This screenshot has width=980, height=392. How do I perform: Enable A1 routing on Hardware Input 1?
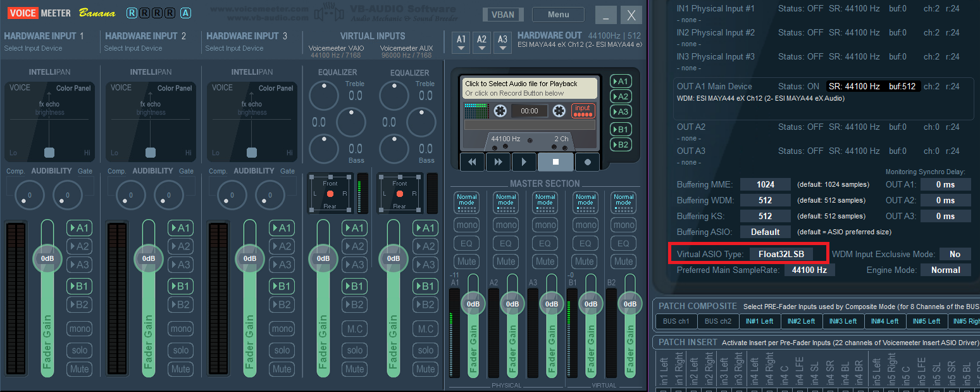79,228
